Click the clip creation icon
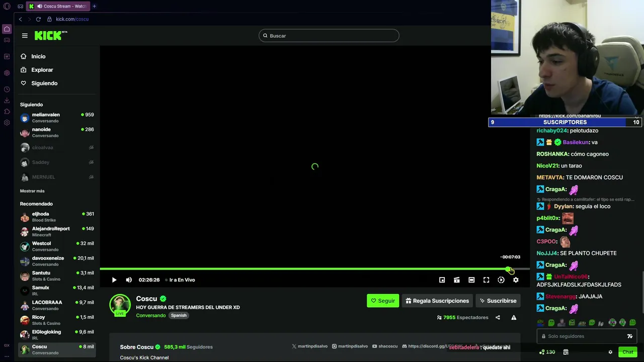 pyautogui.click(x=457, y=280)
